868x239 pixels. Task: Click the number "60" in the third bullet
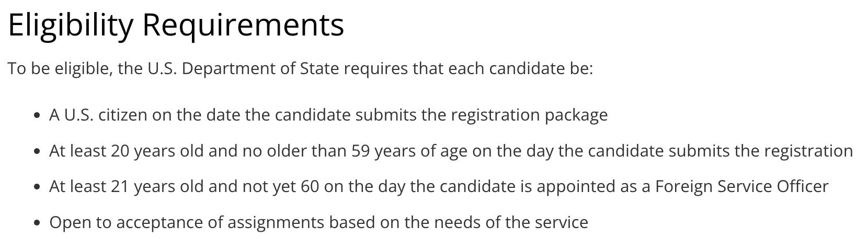310,186
